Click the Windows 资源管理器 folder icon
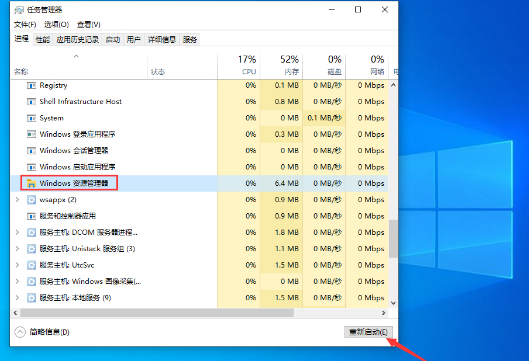This screenshot has width=529, height=361. click(x=31, y=184)
